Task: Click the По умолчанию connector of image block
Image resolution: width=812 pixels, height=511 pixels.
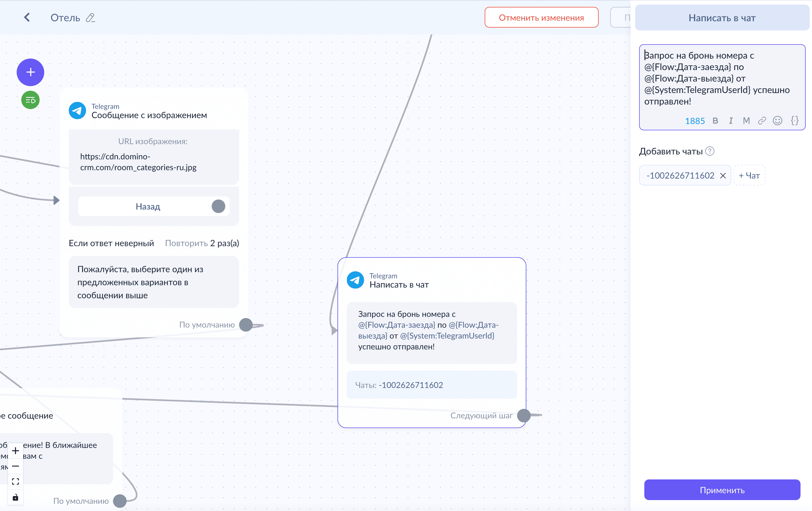Action: click(246, 325)
